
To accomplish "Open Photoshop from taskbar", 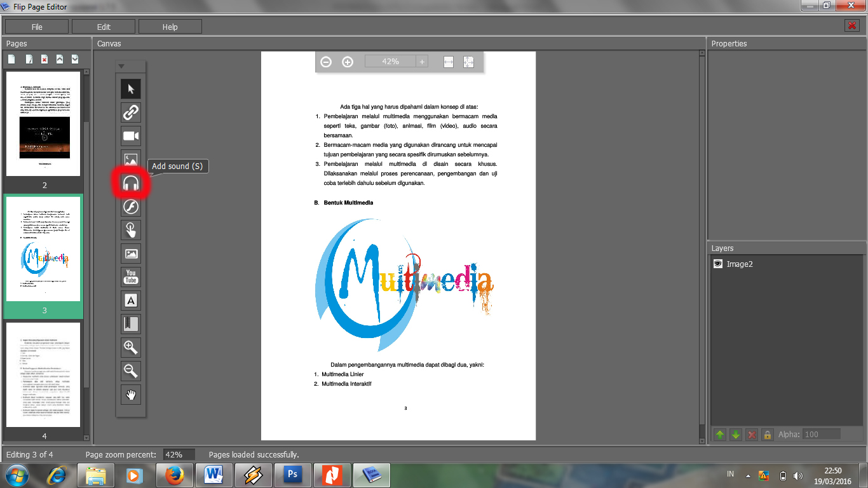I will point(293,475).
